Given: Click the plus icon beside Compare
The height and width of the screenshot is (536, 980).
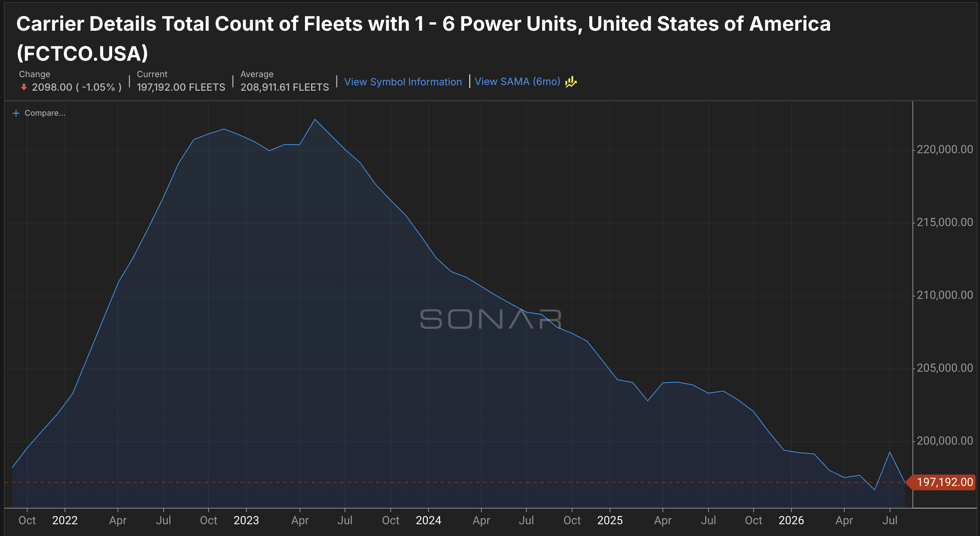Looking at the screenshot, I should tap(16, 113).
